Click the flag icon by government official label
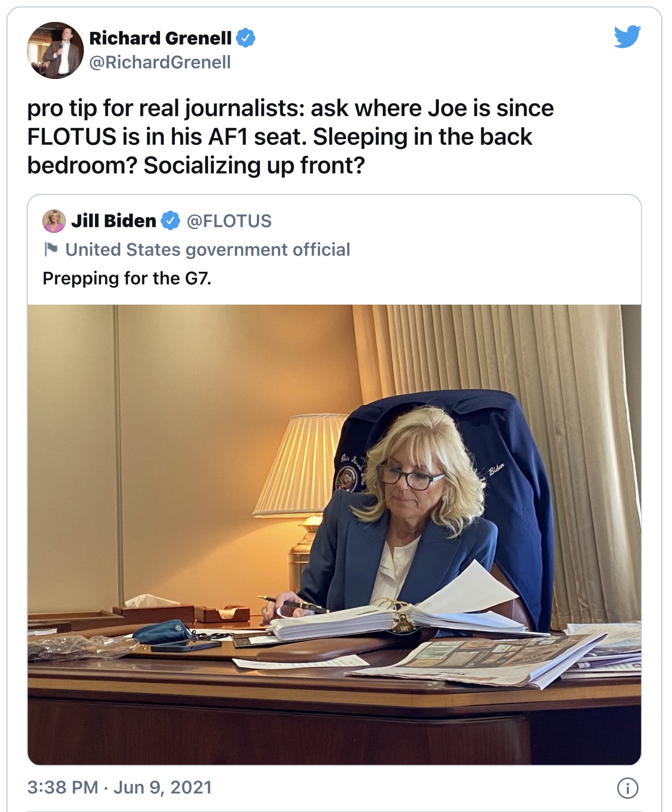This screenshot has width=672, height=812. coord(51,249)
